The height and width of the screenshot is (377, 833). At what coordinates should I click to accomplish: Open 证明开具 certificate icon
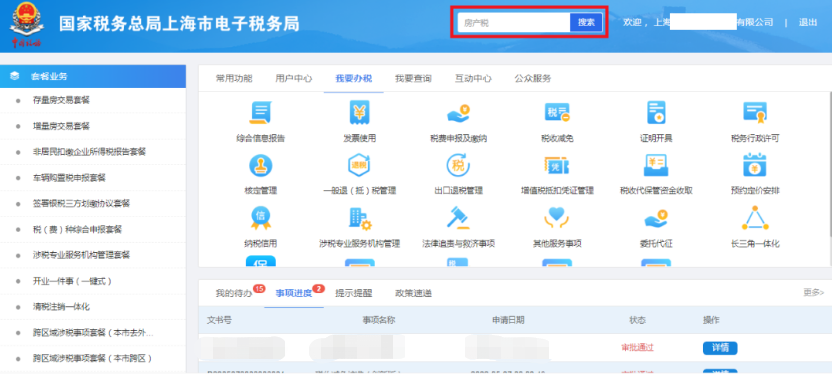[656, 113]
